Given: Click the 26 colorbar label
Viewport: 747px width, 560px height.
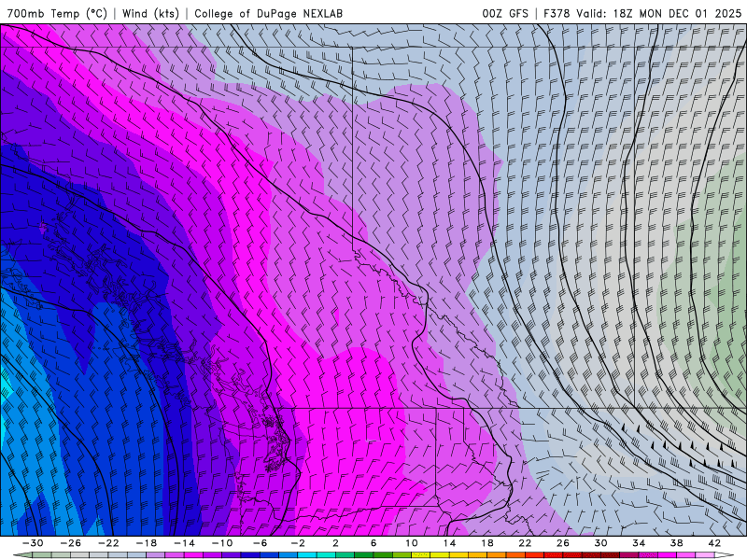Looking at the screenshot, I should coord(563,543).
